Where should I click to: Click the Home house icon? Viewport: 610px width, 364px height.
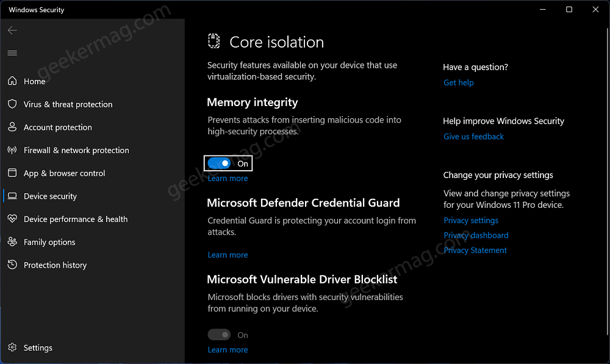coord(12,81)
